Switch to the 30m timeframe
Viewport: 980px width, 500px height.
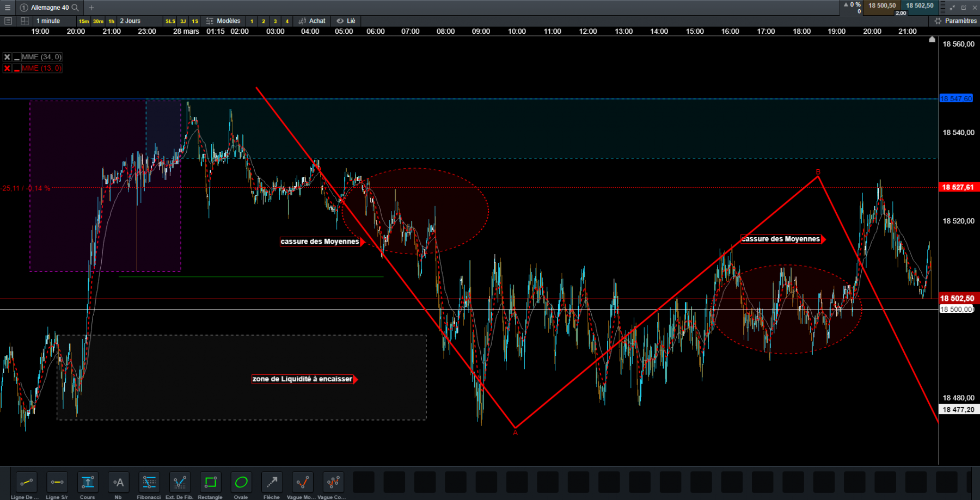98,21
